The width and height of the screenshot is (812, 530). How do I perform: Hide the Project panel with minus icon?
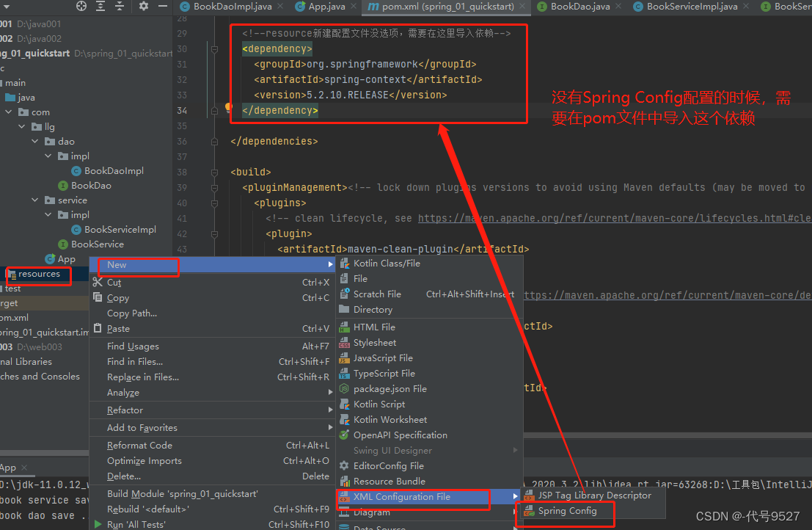[x=163, y=6]
